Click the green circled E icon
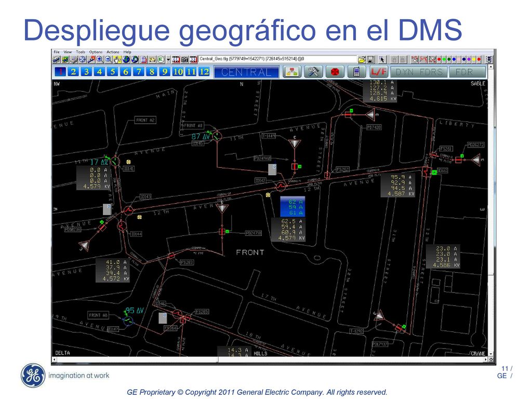This screenshot has height=399, width=532. click(161, 60)
